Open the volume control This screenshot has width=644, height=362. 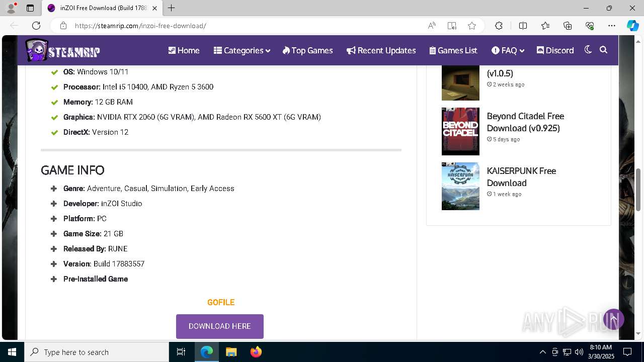[x=579, y=352]
